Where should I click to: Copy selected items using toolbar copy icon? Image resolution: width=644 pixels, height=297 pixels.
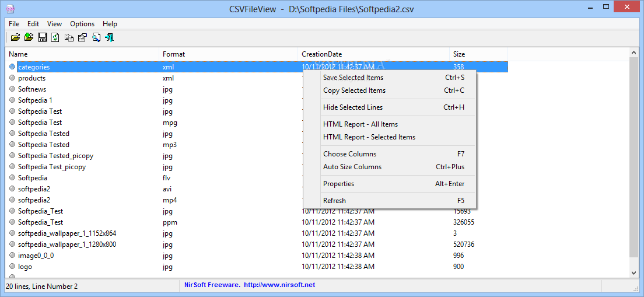(x=69, y=38)
